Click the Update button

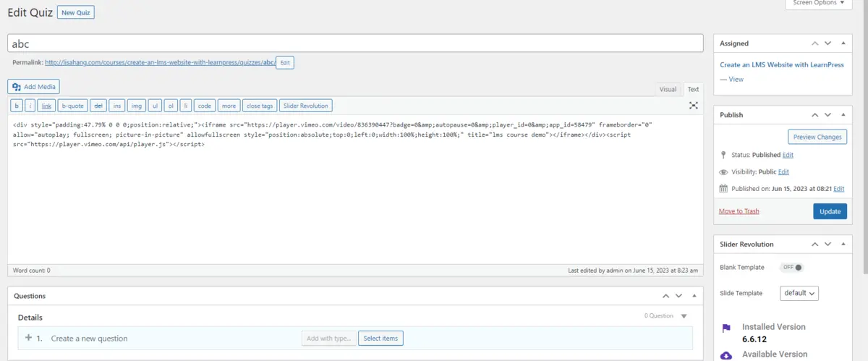click(830, 211)
